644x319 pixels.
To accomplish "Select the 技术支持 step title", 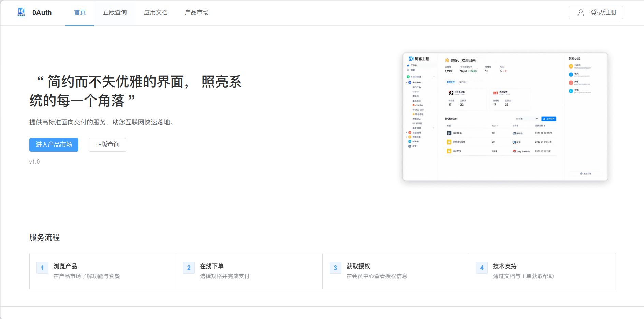I will 505,266.
